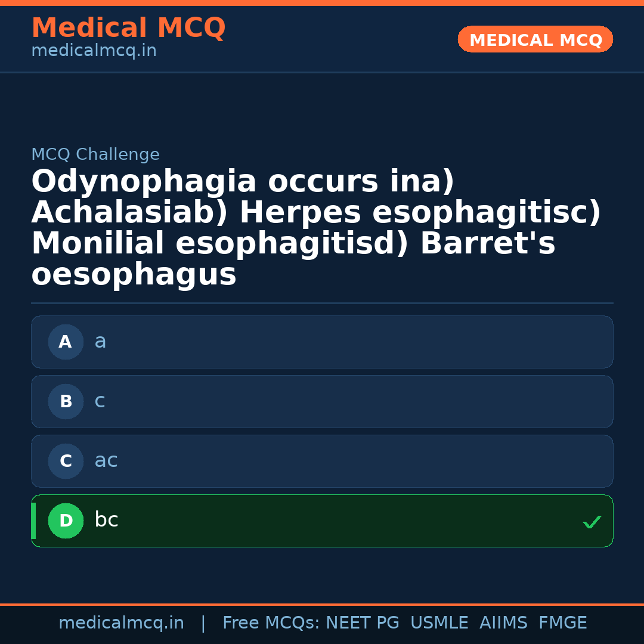
Task: Click the Medical MCQ logo heading
Action: coord(128,28)
